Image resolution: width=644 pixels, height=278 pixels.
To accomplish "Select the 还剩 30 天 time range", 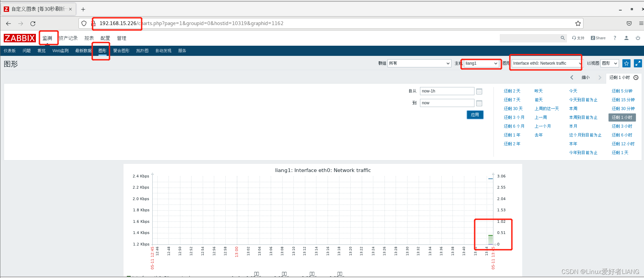I will (x=513, y=109).
